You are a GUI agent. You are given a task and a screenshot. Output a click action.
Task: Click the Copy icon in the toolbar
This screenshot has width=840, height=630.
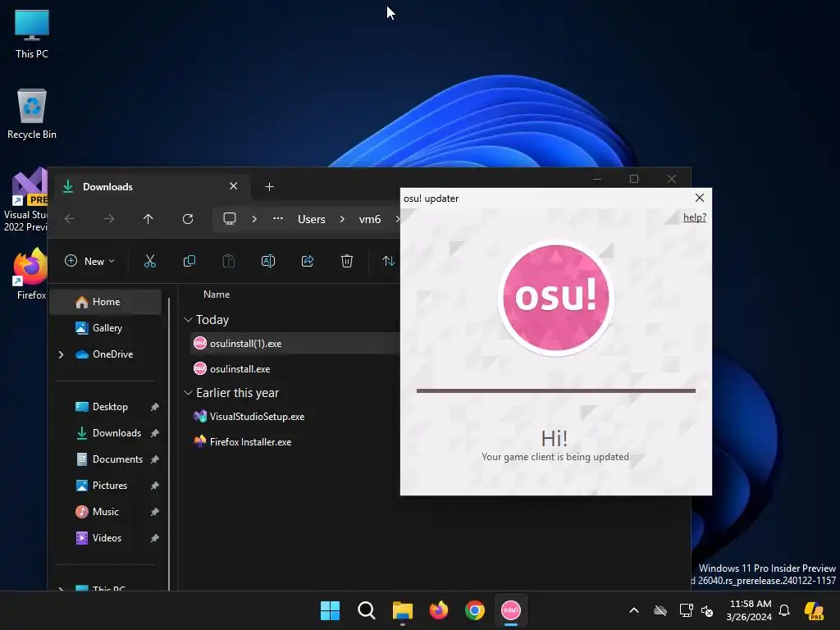point(189,262)
